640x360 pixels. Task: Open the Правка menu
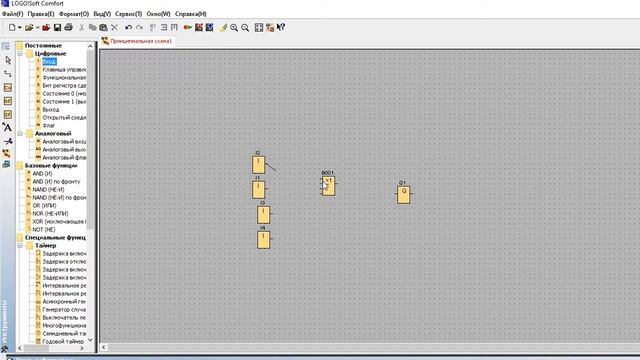click(41, 14)
